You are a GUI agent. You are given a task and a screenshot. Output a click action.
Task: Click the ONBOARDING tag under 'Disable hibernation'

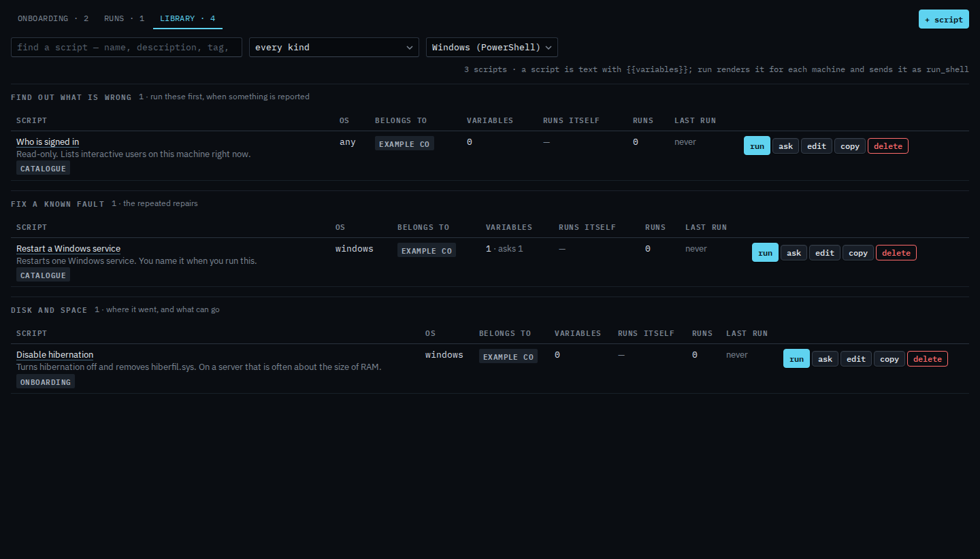pyautogui.click(x=46, y=382)
